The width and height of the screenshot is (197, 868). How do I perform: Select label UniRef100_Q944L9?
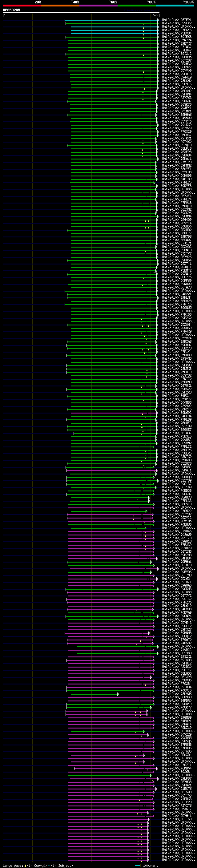(x=176, y=78)
